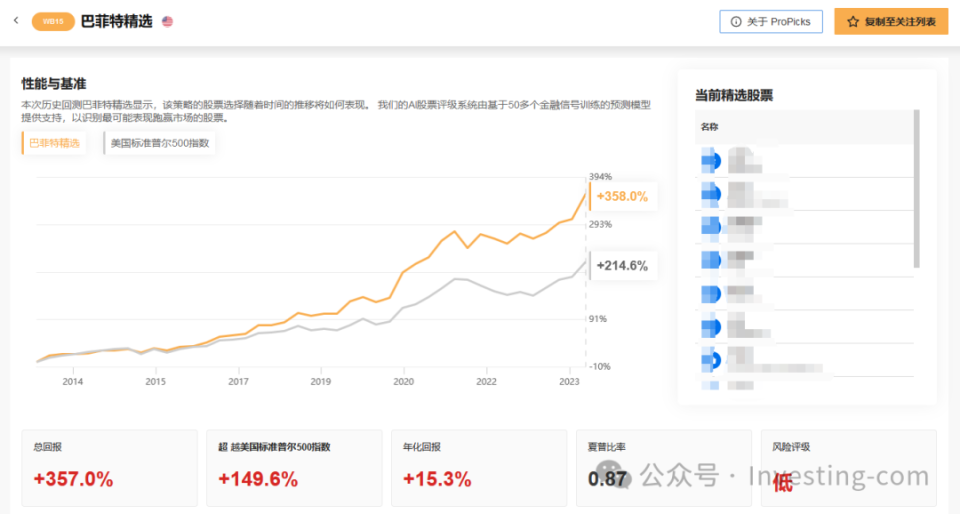Click the 巴菲特精选 page title
Viewport: 960px width, 514px height.
(x=116, y=21)
